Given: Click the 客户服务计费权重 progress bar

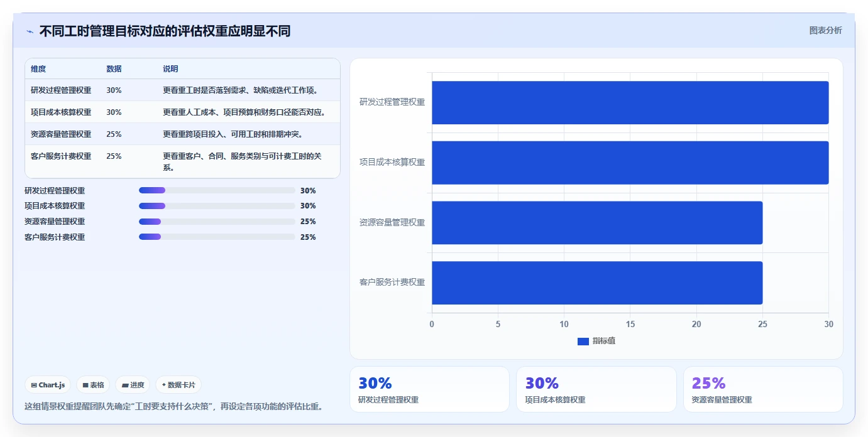Looking at the screenshot, I should [217, 237].
